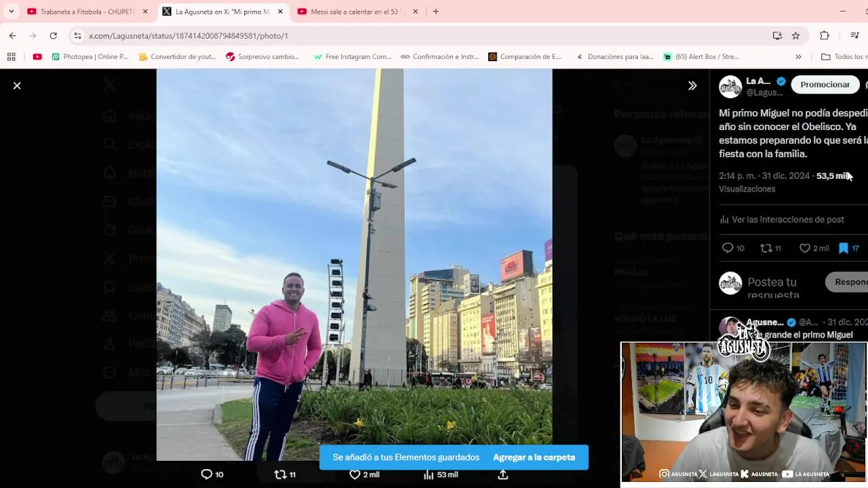Open the Photopea Online bookmark

[90, 57]
